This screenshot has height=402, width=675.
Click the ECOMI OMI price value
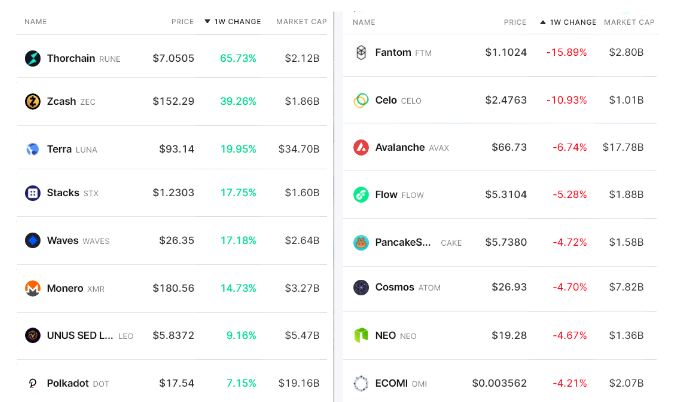tap(499, 383)
